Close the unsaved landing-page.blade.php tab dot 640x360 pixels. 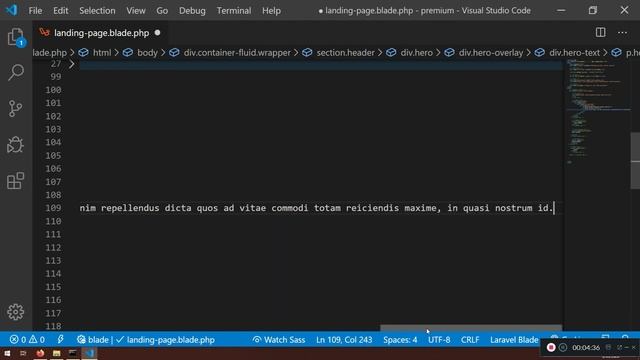158,33
